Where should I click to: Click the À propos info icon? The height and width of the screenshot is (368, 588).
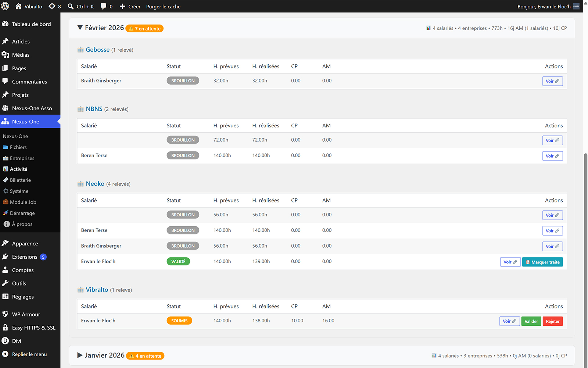[7, 224]
